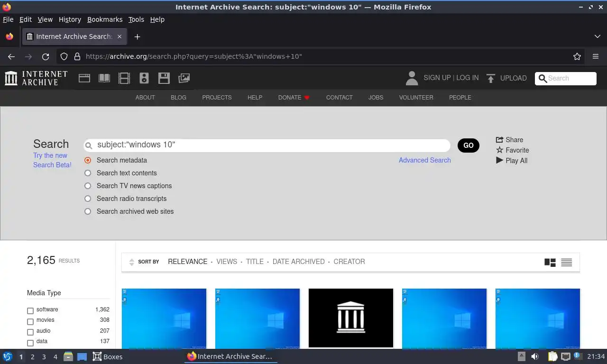Bookmark this page with star
Viewport: 607px width, 364px height.
577,56
